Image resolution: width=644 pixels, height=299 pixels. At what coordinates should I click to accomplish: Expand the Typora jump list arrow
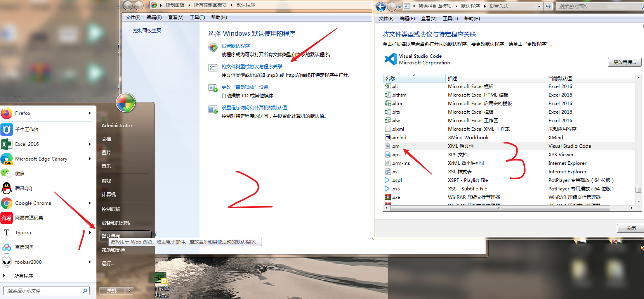pos(90,233)
